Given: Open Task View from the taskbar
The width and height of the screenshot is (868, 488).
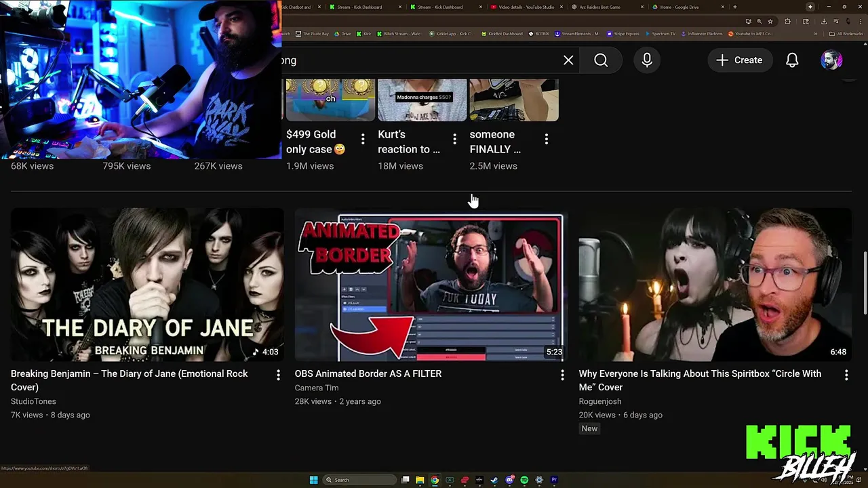Looking at the screenshot, I should (x=406, y=480).
